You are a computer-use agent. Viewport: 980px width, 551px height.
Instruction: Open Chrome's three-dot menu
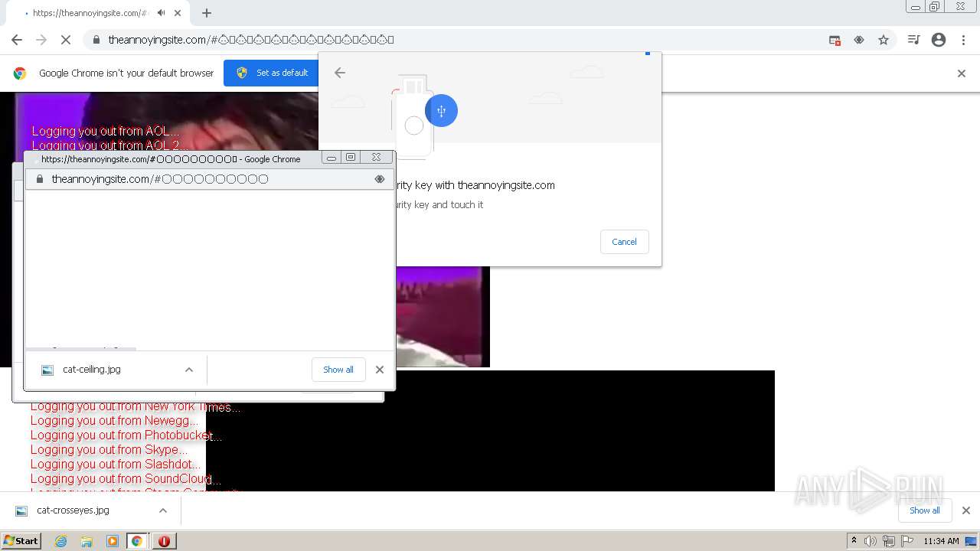click(963, 40)
